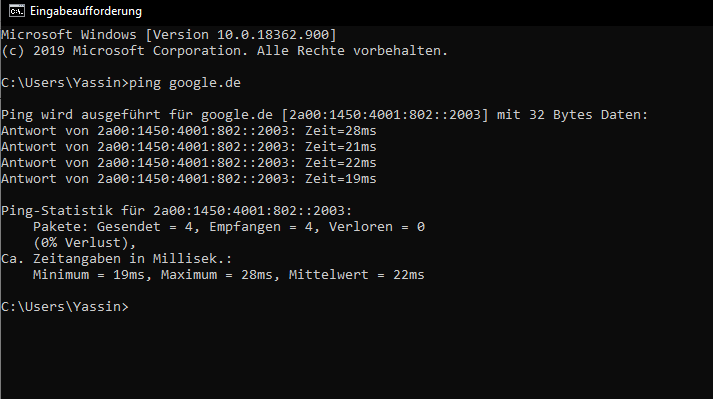Click the Mittelwert = 22ms value

click(356, 275)
